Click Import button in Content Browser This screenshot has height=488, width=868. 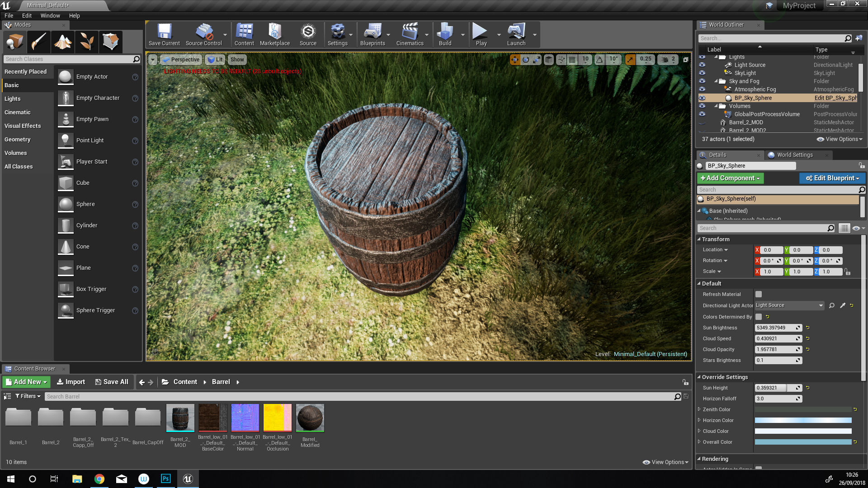71,382
